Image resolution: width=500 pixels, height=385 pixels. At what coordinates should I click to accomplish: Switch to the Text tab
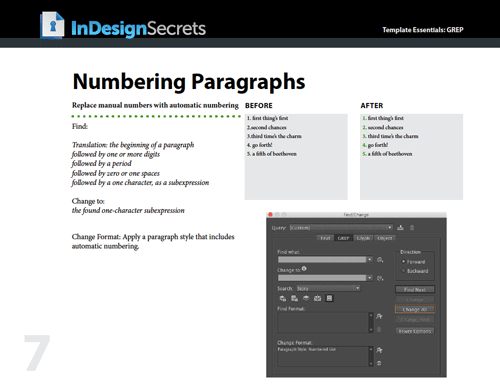(x=325, y=238)
